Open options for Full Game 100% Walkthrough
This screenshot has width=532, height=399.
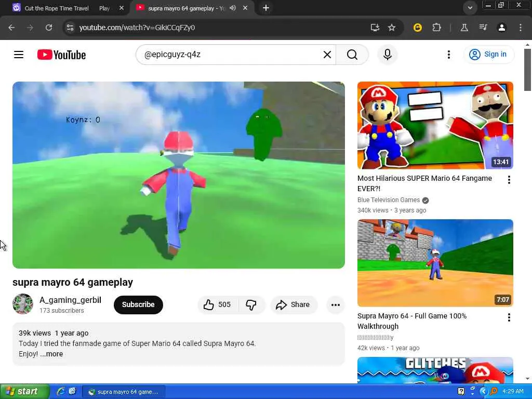coord(509,317)
